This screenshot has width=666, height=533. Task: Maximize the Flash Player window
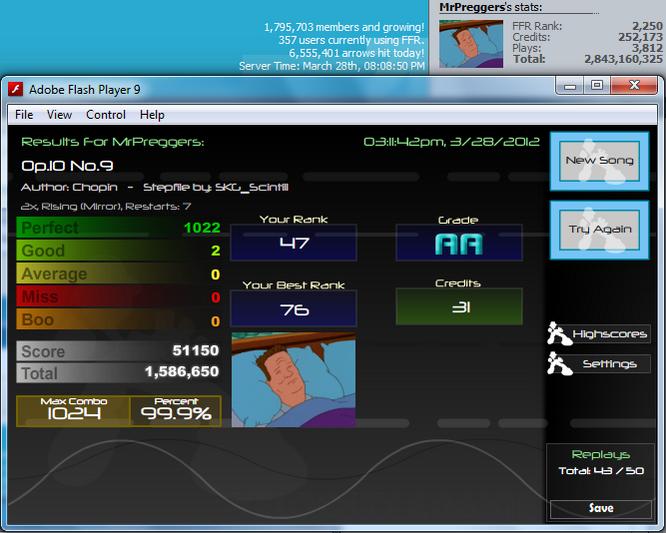[x=596, y=86]
